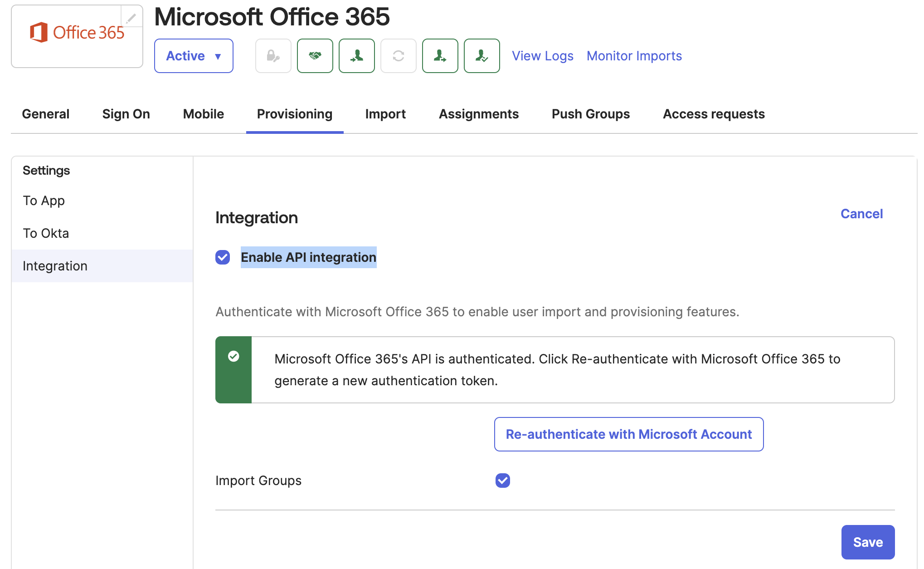
Task: Open the Import tab
Action: (385, 114)
